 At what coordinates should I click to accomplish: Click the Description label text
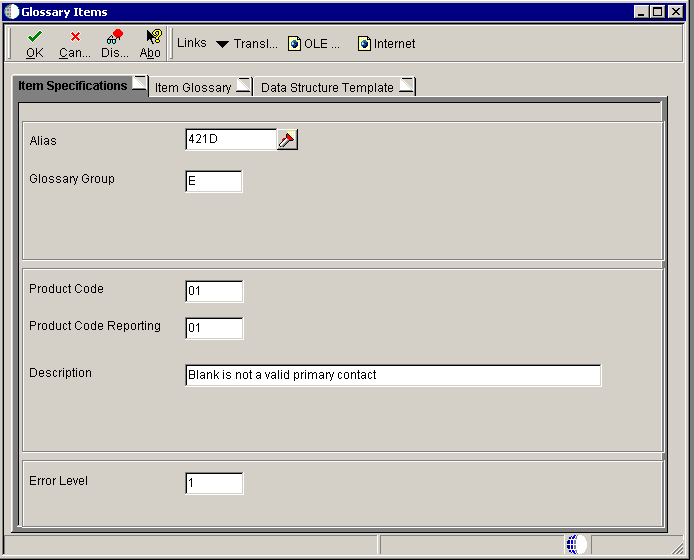(x=60, y=373)
